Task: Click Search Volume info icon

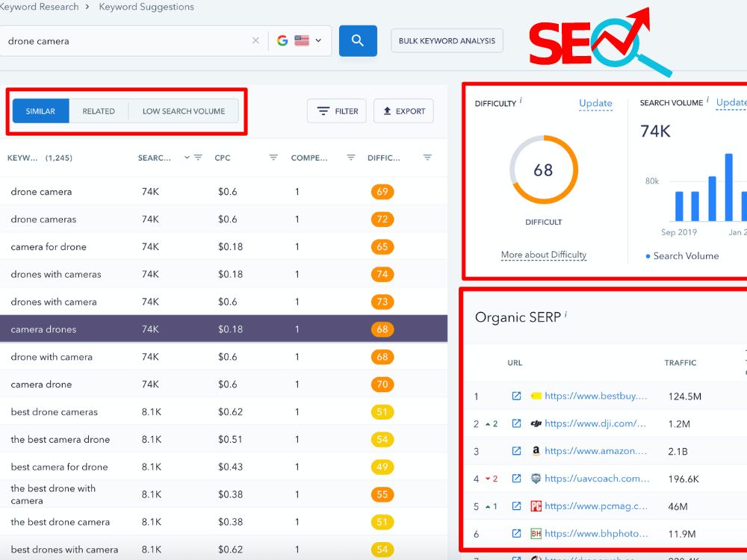Action: click(707, 99)
